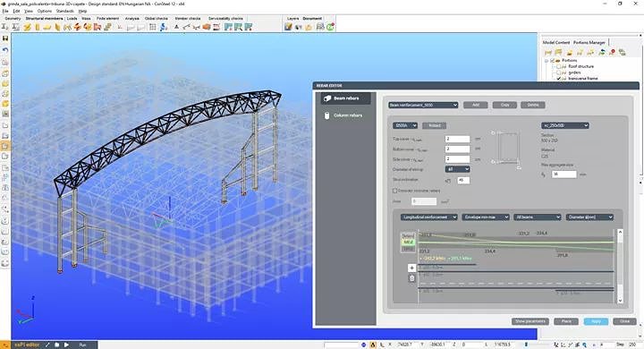This screenshot has width=644, height=349.
Task: Click the Strut inclination input field
Action: tap(463, 180)
